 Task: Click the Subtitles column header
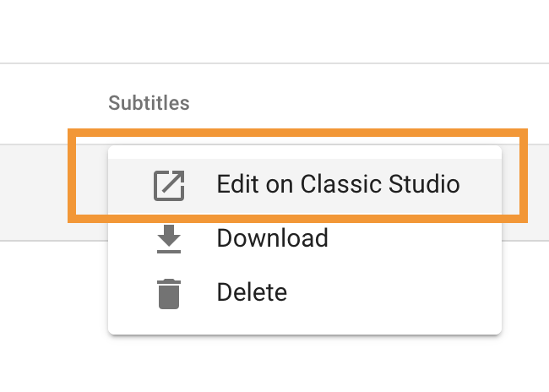(x=149, y=103)
